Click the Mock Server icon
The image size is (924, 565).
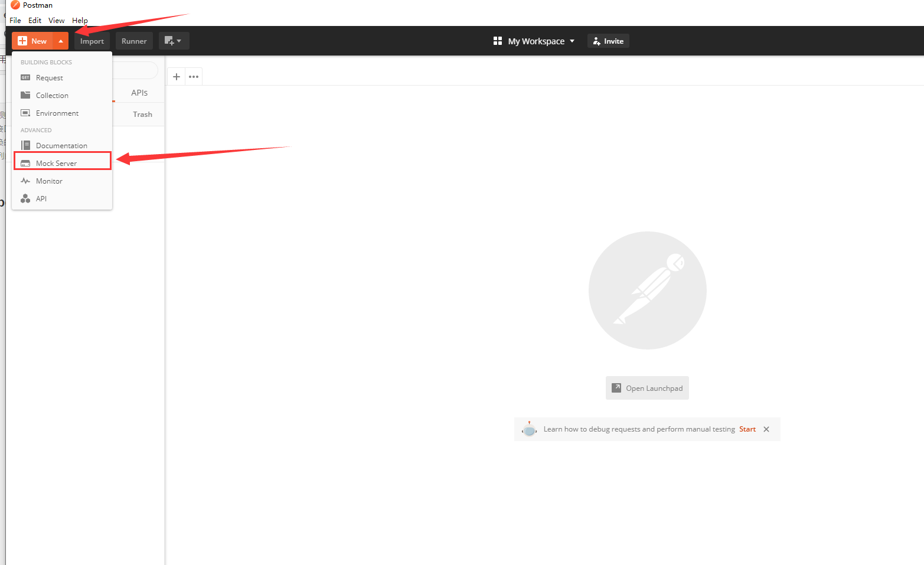point(25,164)
